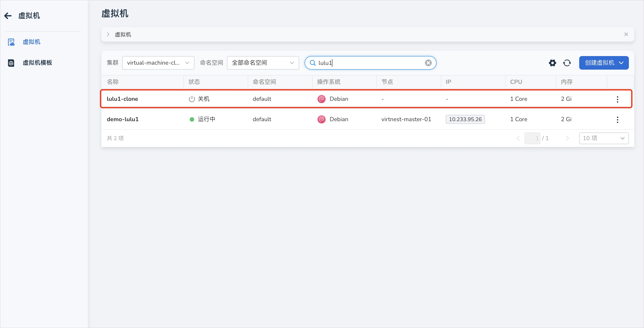Open the 虚拟机模板 sidebar menu item
This screenshot has height=328, width=644.
click(x=37, y=63)
